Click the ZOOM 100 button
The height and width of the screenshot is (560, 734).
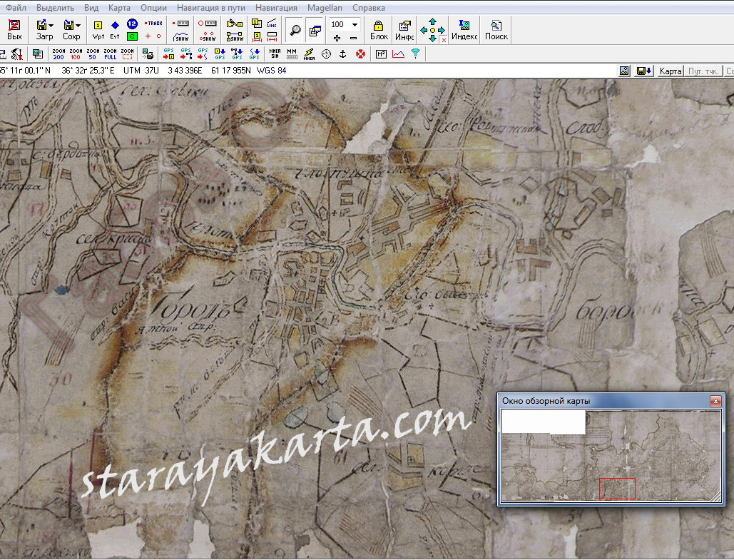click(76, 54)
